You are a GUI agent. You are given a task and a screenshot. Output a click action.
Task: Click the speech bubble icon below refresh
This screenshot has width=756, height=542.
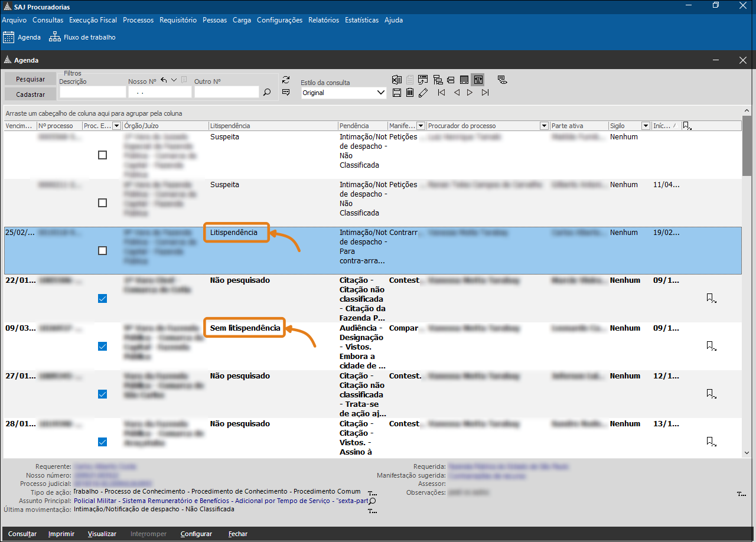coord(286,92)
